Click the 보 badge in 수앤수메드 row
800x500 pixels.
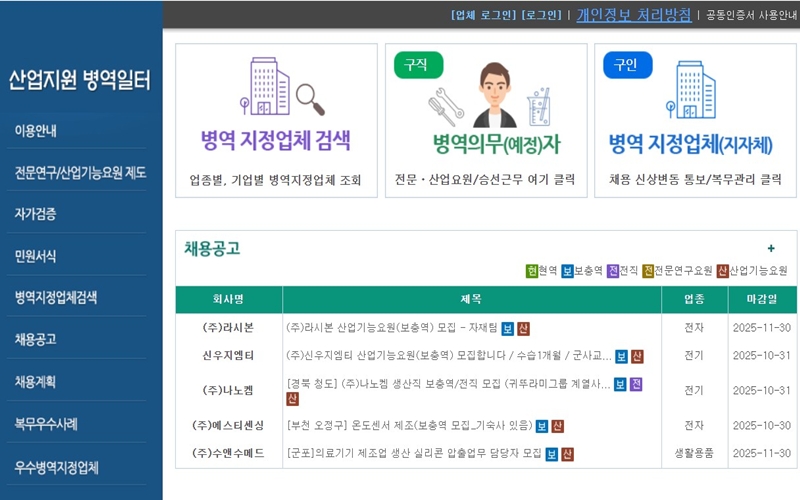coord(552,454)
